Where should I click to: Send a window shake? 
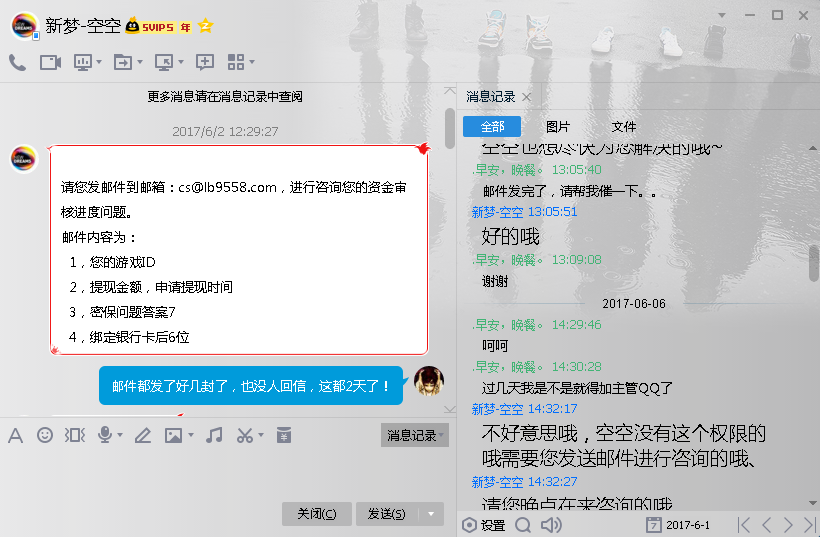click(74, 435)
